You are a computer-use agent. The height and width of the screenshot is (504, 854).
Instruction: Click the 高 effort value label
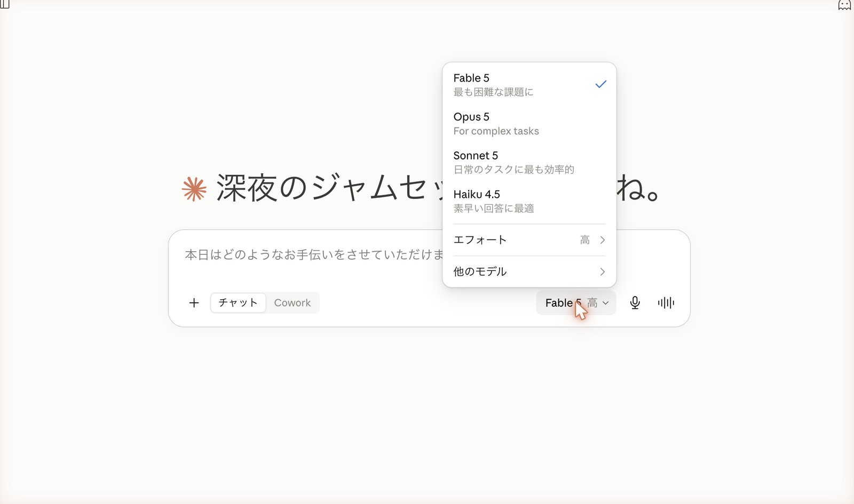(585, 240)
